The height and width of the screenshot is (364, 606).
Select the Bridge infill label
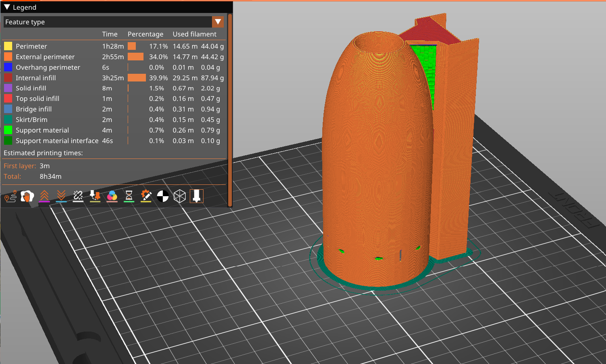(x=34, y=109)
